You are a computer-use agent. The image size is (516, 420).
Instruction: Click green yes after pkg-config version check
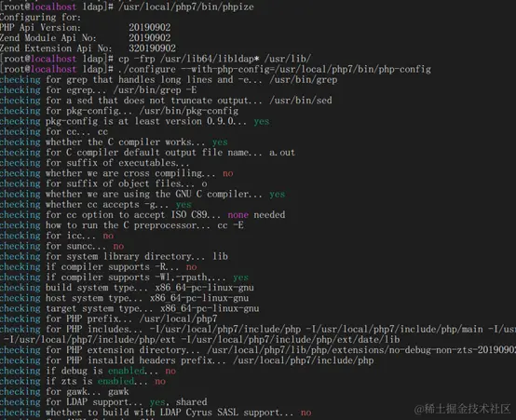pyautogui.click(x=262, y=121)
